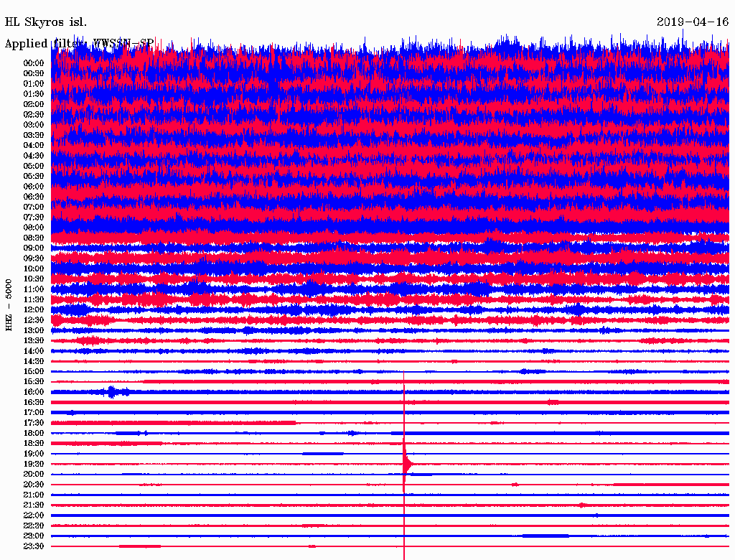This screenshot has width=735, height=560.
Task: Select the 13:00 time label
Action: (34, 331)
